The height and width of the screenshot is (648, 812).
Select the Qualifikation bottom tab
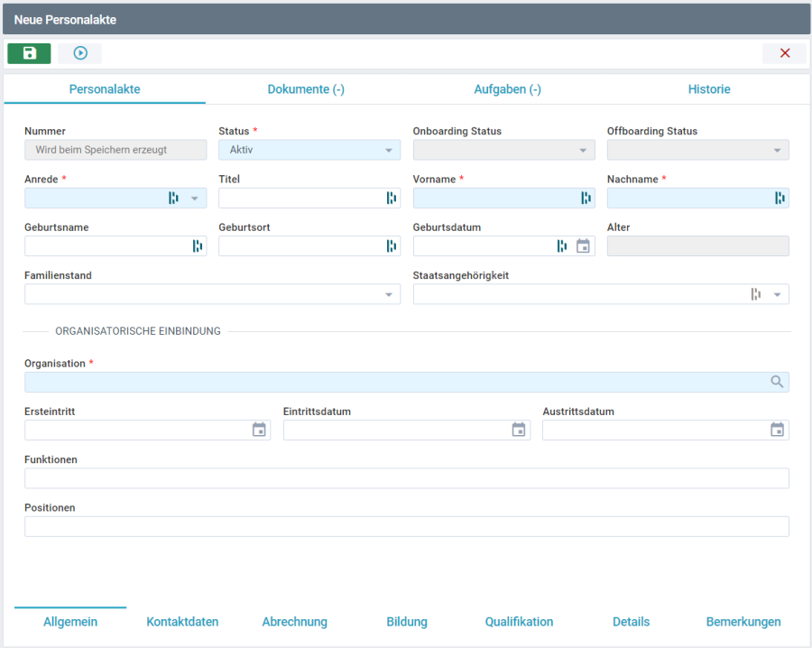coord(519,622)
